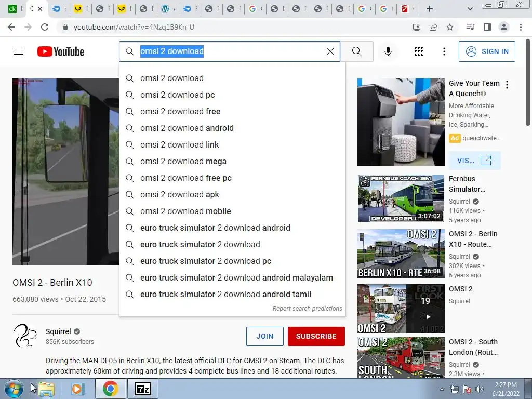The image size is (532, 399).
Task: Click the video player area
Action: pos(66,171)
